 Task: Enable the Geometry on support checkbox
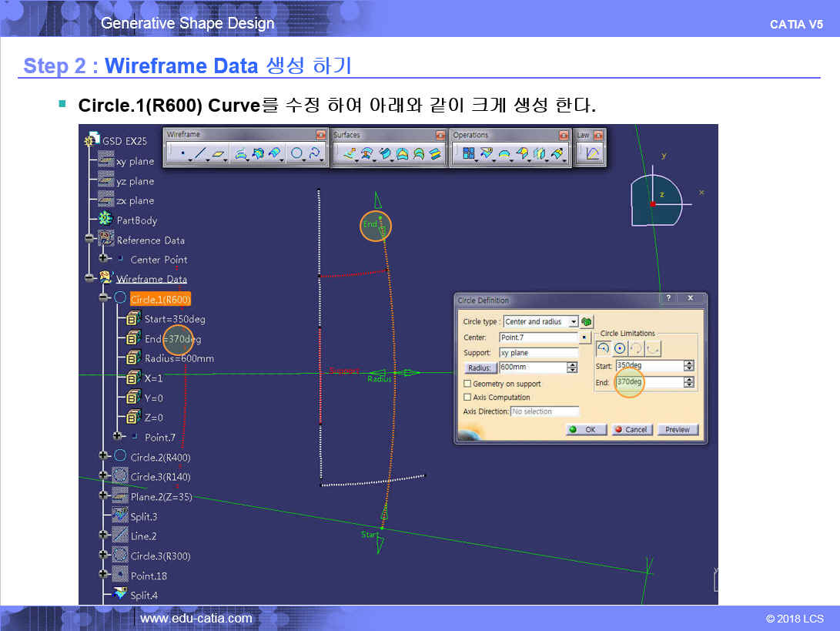coord(467,384)
